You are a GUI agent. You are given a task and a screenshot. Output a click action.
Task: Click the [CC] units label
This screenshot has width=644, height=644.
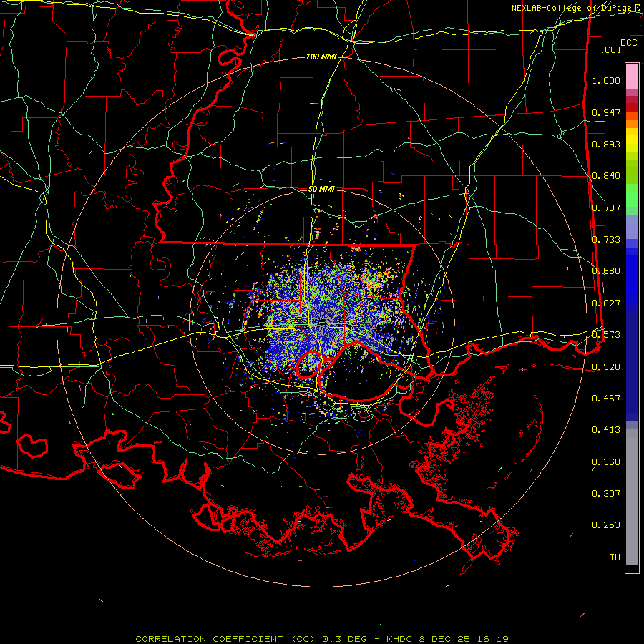point(610,49)
